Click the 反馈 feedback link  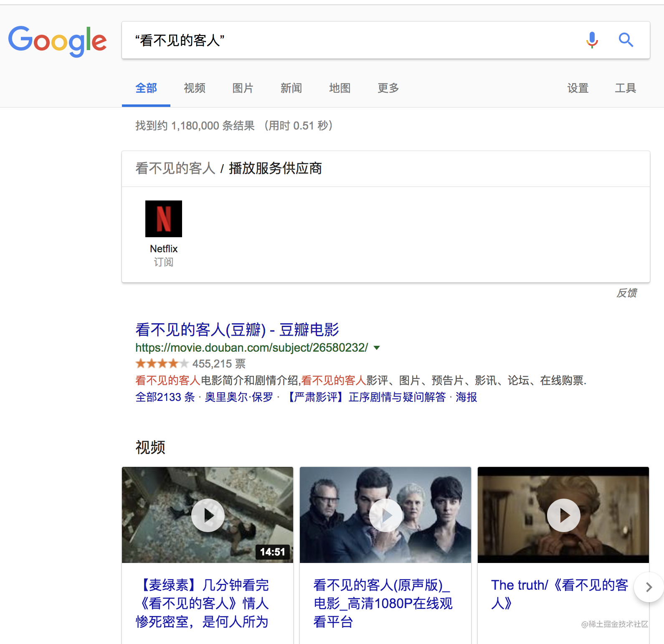[627, 293]
